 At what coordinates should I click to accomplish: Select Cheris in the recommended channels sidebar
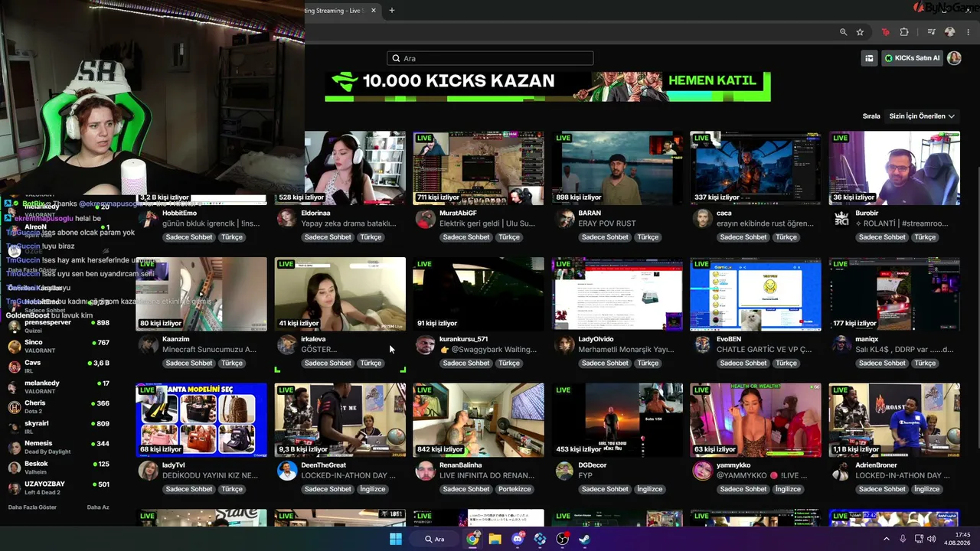point(59,406)
